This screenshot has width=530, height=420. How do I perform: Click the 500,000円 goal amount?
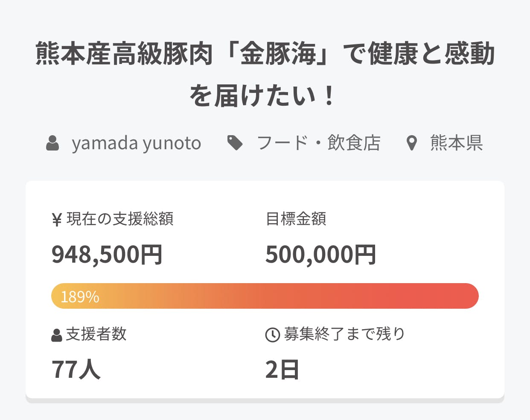pyautogui.click(x=320, y=255)
